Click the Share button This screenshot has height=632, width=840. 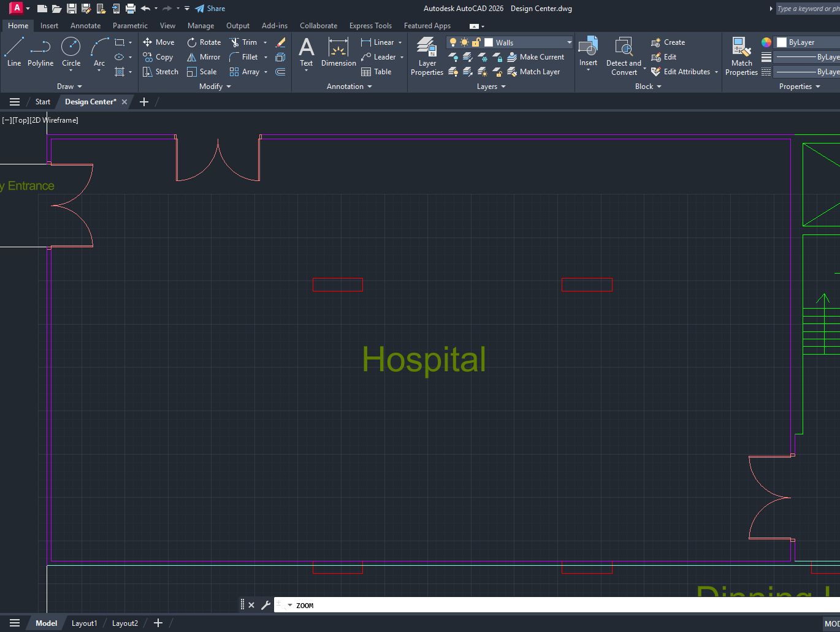[210, 9]
